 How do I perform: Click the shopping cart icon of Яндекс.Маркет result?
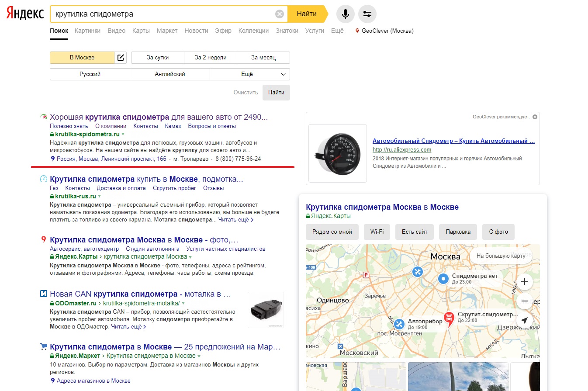pyautogui.click(x=43, y=347)
